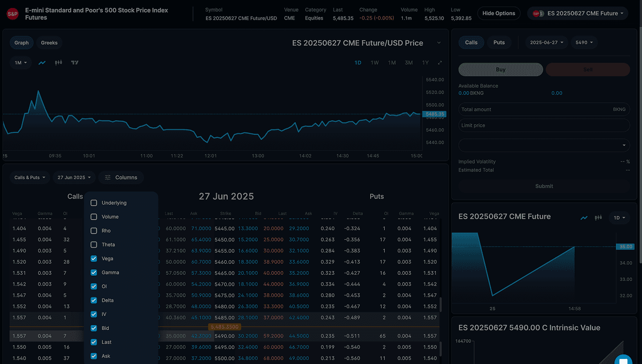This screenshot has width=642, height=364.
Task: Click the 5445.00 strike cell
Action: 224,229
